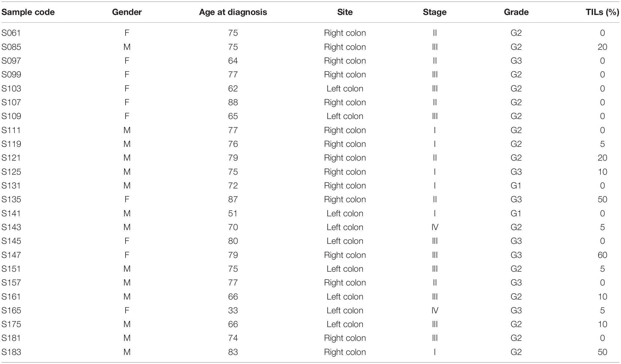Select the Grade column header
The height and width of the screenshot is (364, 621).
point(516,12)
